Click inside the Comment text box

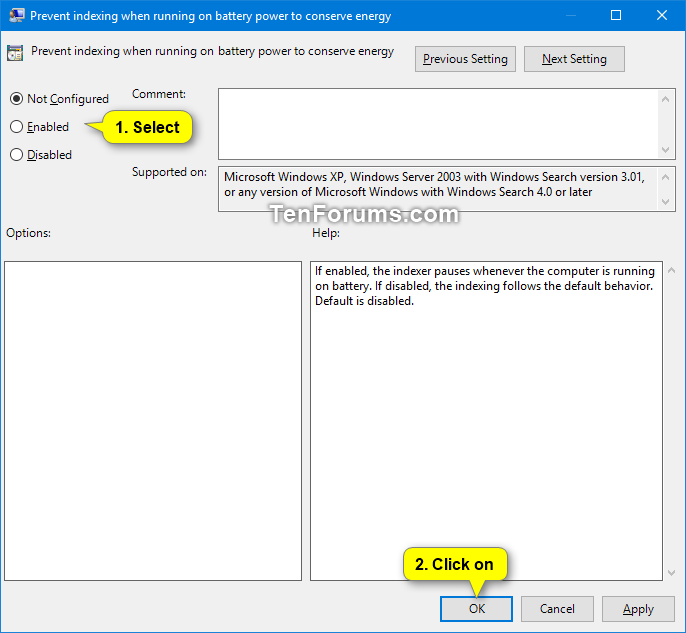point(438,124)
